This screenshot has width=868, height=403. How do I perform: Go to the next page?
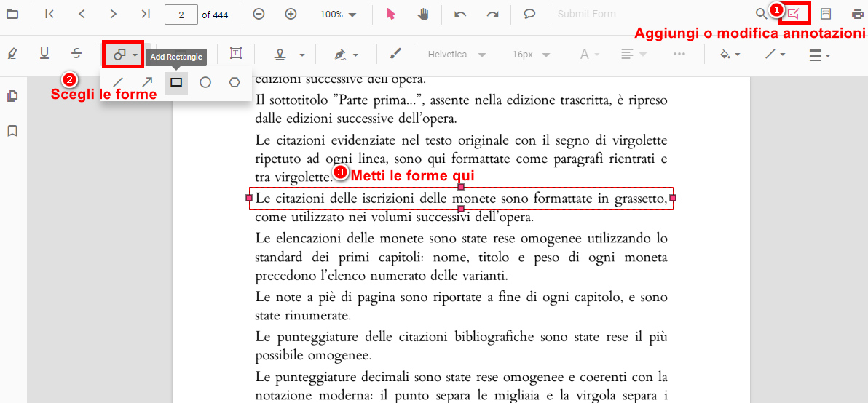114,15
